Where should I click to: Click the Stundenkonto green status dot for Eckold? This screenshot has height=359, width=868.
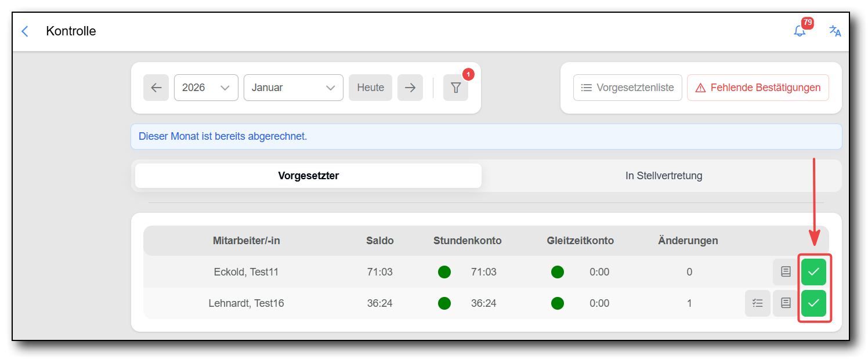coord(444,271)
